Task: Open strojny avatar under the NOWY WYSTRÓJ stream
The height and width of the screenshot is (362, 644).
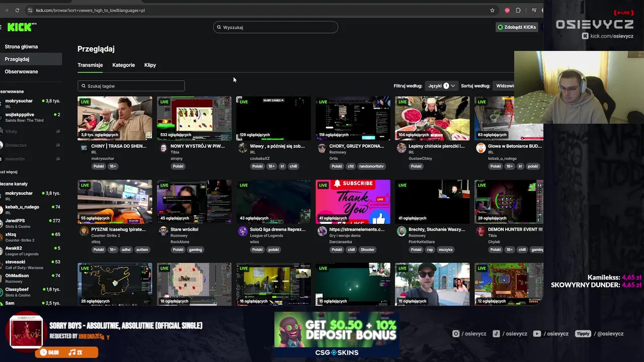Action: [164, 148]
